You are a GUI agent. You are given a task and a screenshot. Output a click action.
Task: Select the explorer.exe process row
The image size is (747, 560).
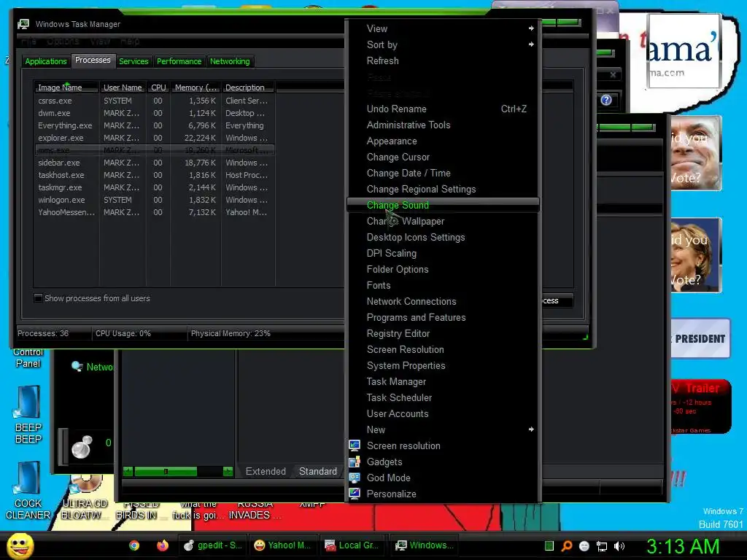(x=155, y=138)
